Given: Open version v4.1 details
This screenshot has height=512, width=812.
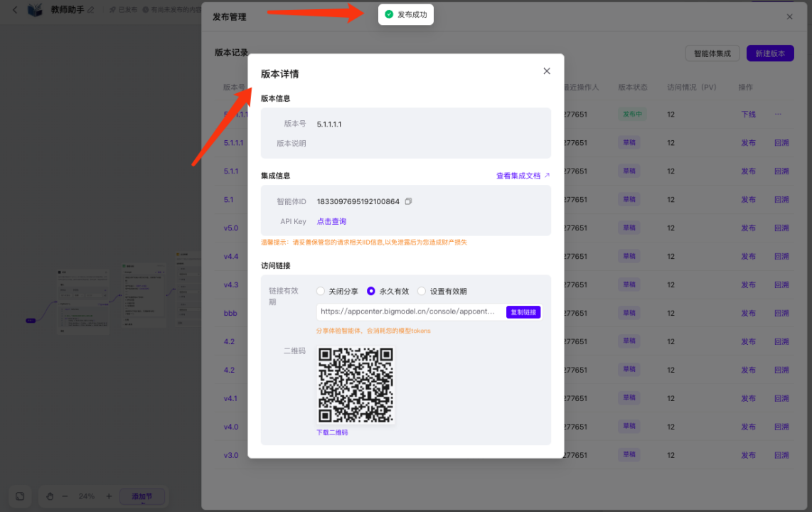Looking at the screenshot, I should tap(230, 399).
